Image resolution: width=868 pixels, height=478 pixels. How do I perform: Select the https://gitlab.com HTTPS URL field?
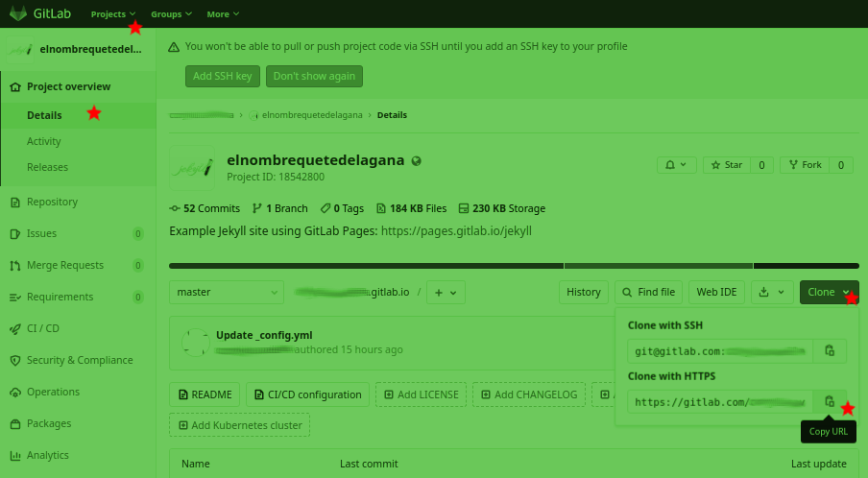(x=720, y=401)
